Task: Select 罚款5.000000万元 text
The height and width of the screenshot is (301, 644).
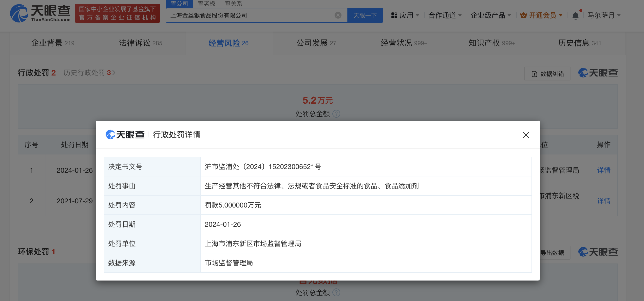Action: (233, 205)
